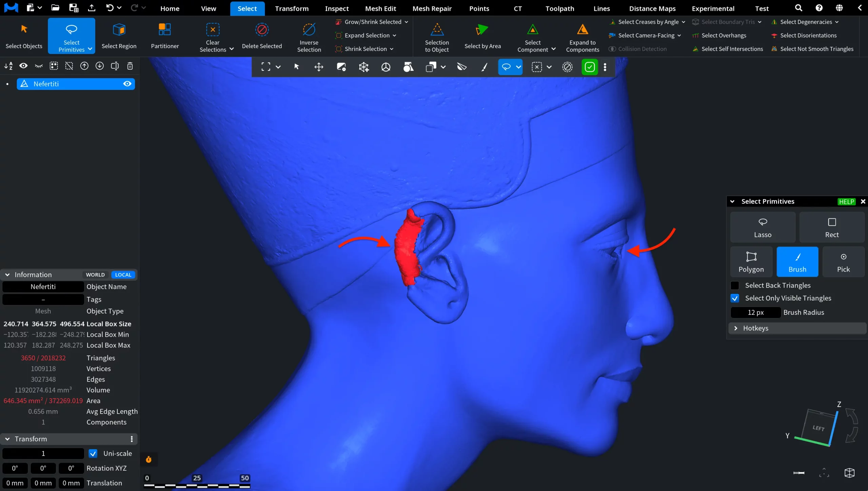The height and width of the screenshot is (491, 868).
Task: Collapse the Transform panel
Action: click(x=7, y=439)
